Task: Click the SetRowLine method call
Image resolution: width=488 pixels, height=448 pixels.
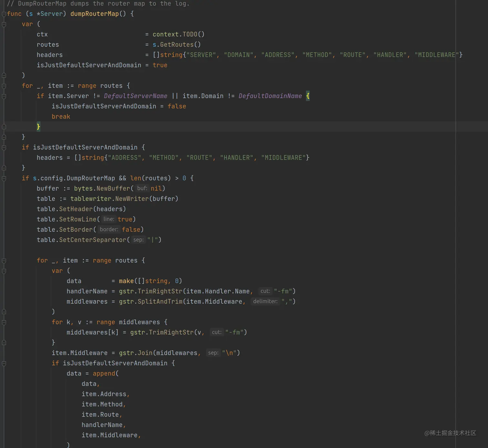Action: tap(78, 220)
